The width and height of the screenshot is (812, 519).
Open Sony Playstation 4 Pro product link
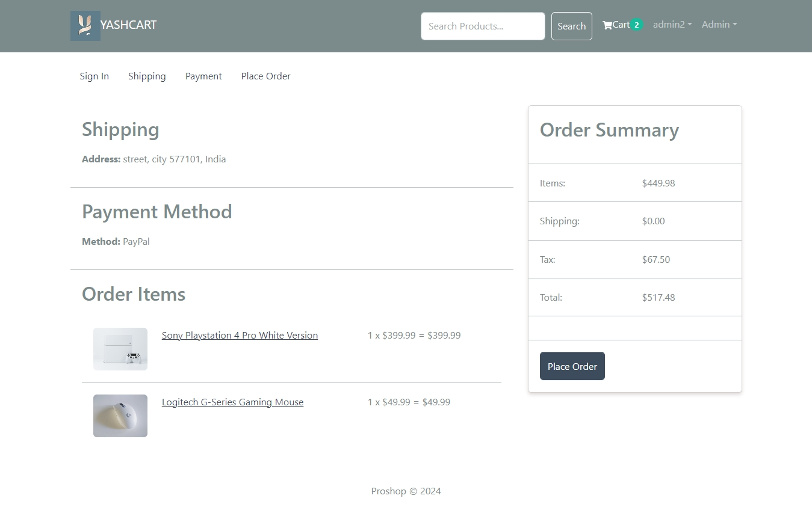coord(240,335)
